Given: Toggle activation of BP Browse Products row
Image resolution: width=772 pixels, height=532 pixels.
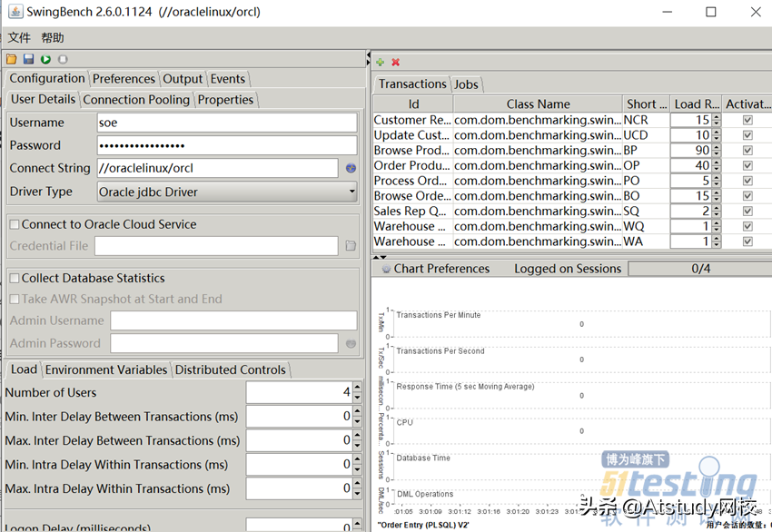Looking at the screenshot, I should (x=747, y=151).
